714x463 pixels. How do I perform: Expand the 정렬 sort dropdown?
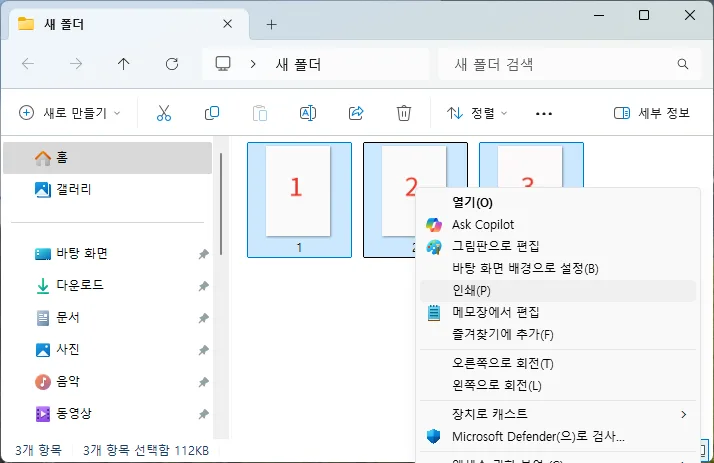point(477,113)
